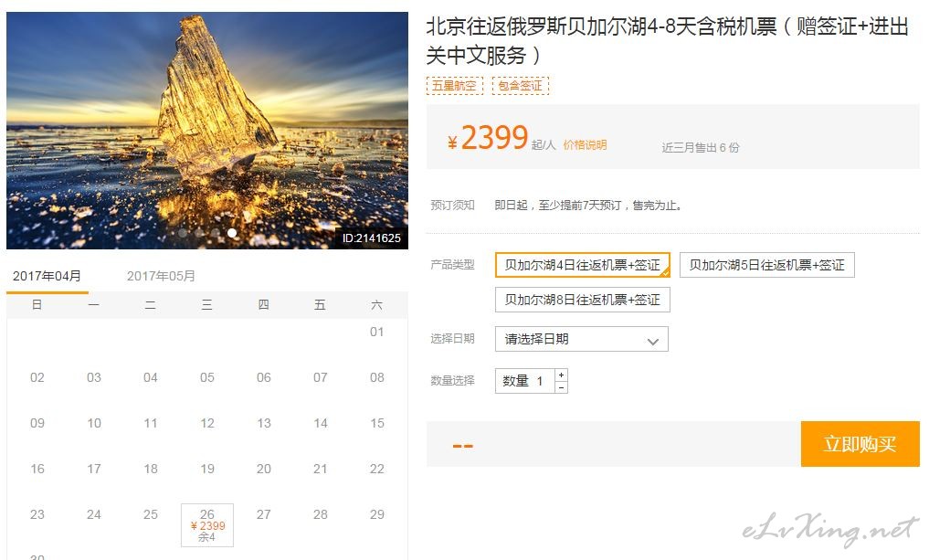
Task: Click the 五星航空 tag
Action: 454,86
